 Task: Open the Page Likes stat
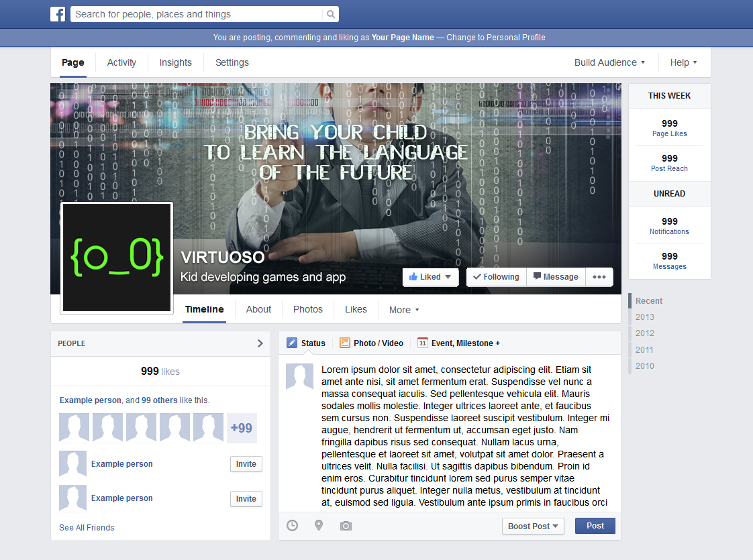click(669, 127)
